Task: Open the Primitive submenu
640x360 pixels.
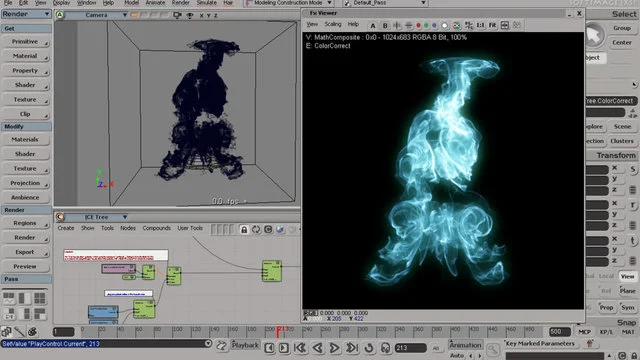Action: click(x=26, y=42)
